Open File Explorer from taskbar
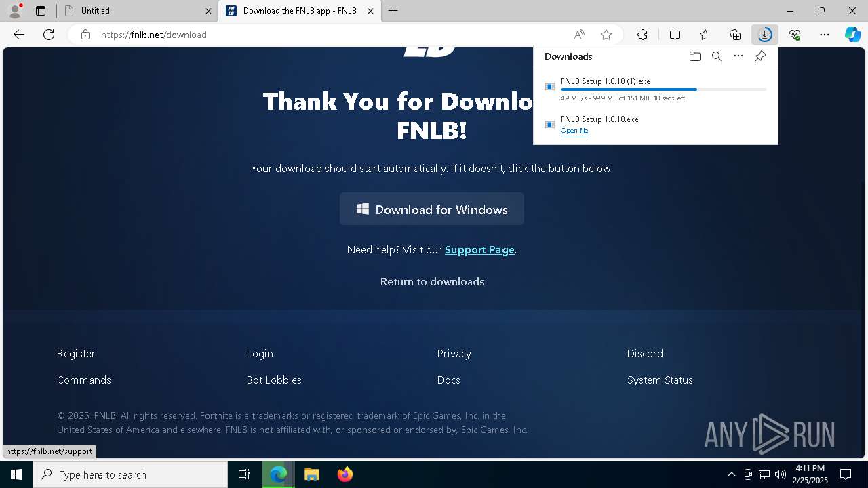868x488 pixels. coord(311,474)
